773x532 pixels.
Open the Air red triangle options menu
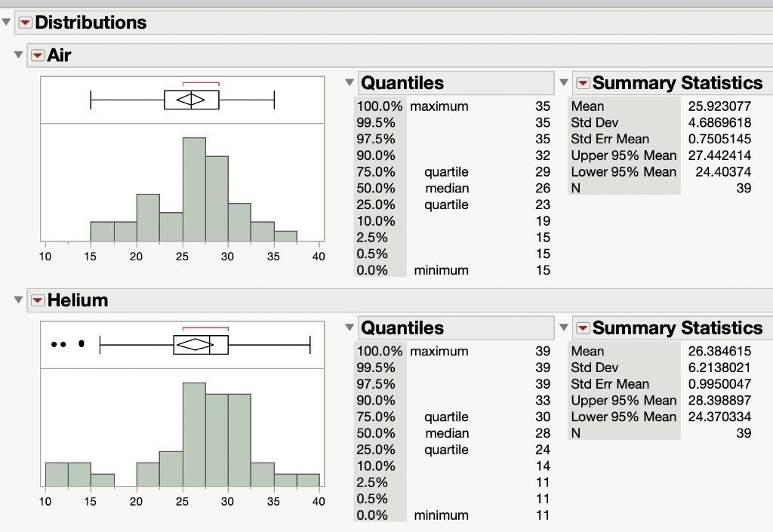pos(37,55)
